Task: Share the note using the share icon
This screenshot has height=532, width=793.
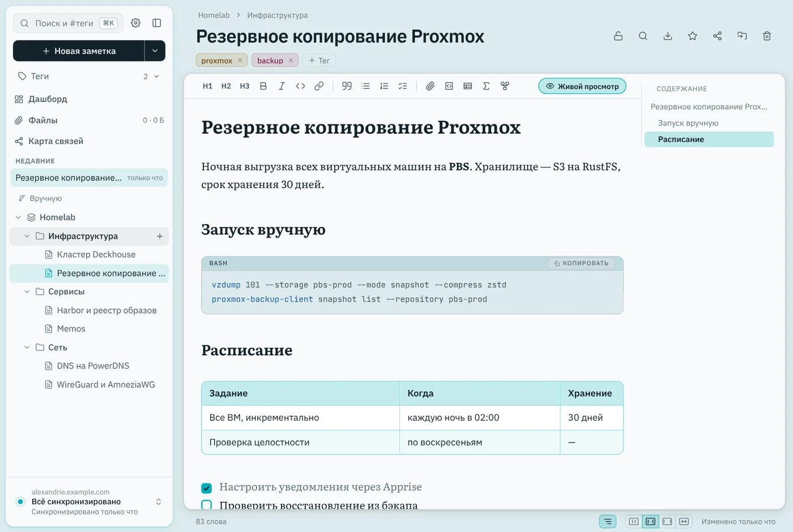Action: [x=717, y=36]
